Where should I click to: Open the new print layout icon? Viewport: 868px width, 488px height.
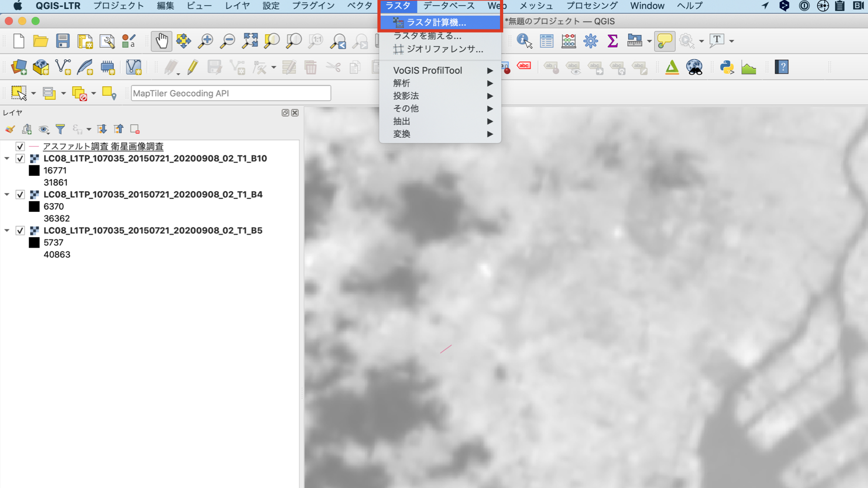pyautogui.click(x=85, y=41)
